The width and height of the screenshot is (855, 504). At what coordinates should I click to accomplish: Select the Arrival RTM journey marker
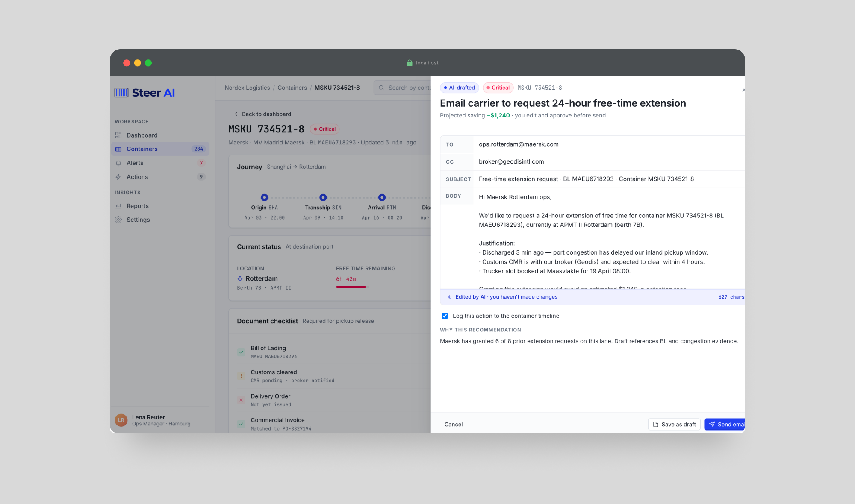[382, 197]
